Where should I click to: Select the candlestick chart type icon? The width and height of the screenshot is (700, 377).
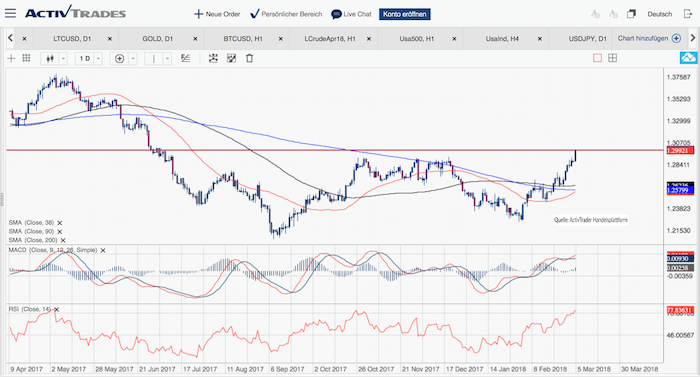50,59
